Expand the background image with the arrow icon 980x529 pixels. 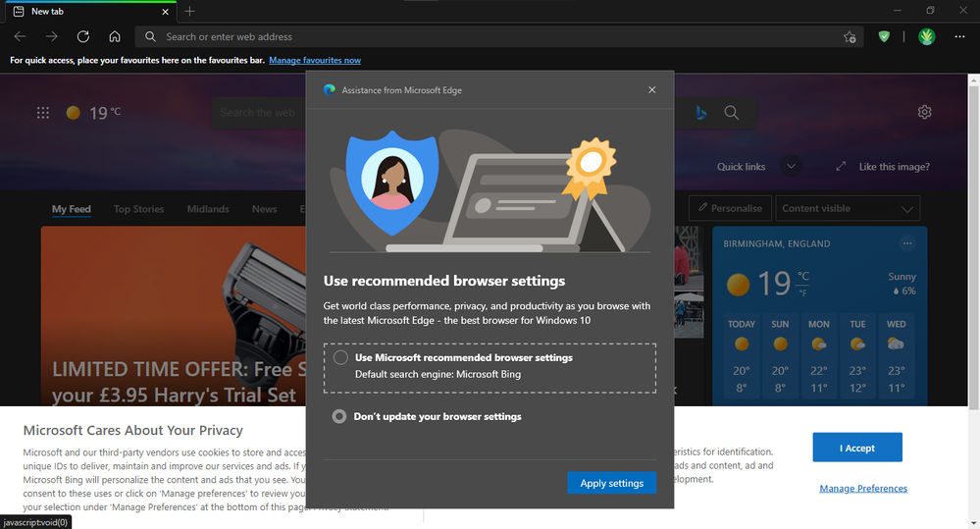tap(841, 166)
